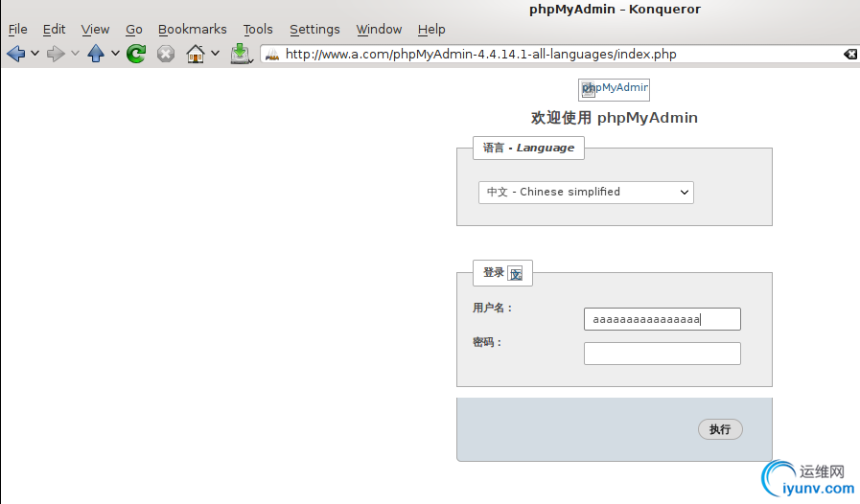Open the Help menu
The height and width of the screenshot is (504, 860).
(x=431, y=30)
